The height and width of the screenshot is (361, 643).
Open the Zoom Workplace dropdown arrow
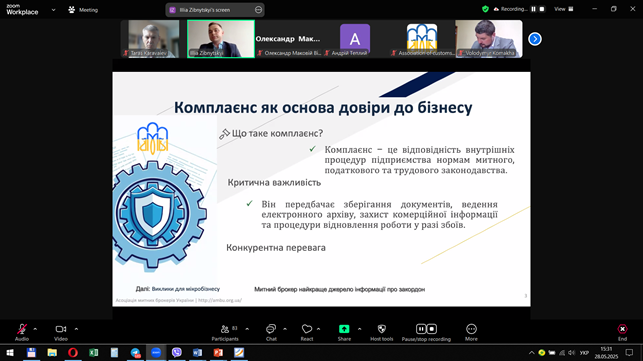53,10
